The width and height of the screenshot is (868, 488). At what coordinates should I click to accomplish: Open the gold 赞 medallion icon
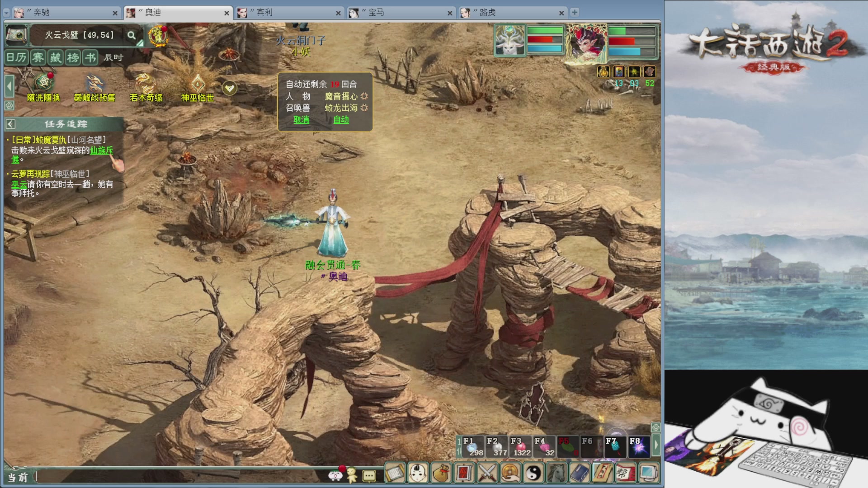click(158, 36)
